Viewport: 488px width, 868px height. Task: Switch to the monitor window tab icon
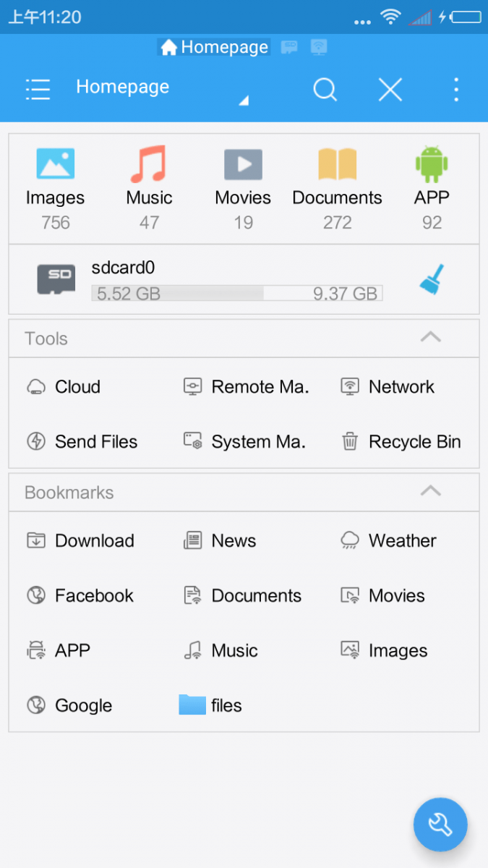pyautogui.click(x=318, y=48)
